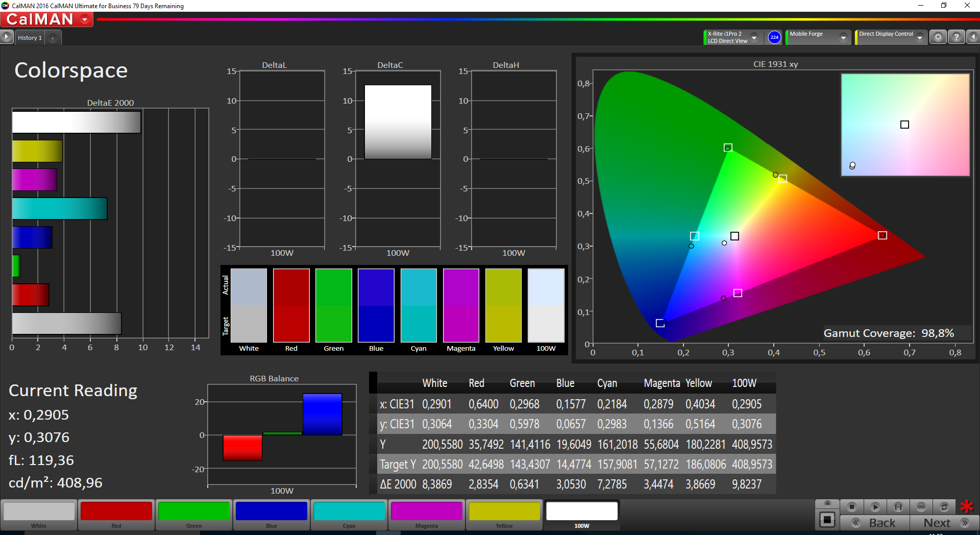980x535 pixels.
Task: Restore down the CalMAN window
Action: click(944, 6)
